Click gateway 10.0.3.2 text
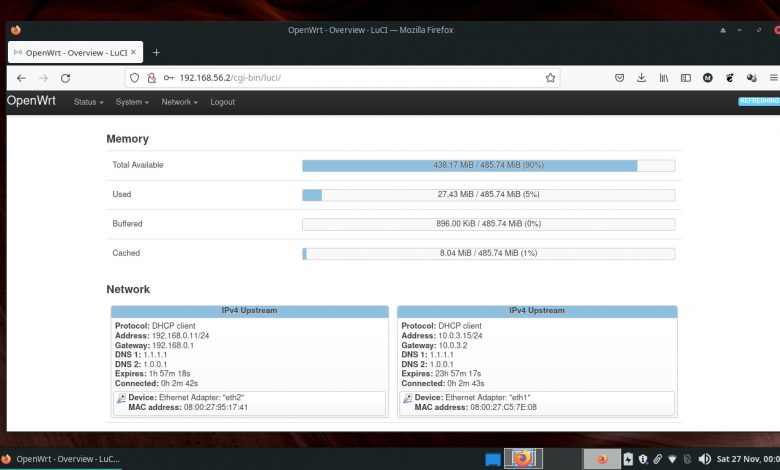 (x=453, y=345)
